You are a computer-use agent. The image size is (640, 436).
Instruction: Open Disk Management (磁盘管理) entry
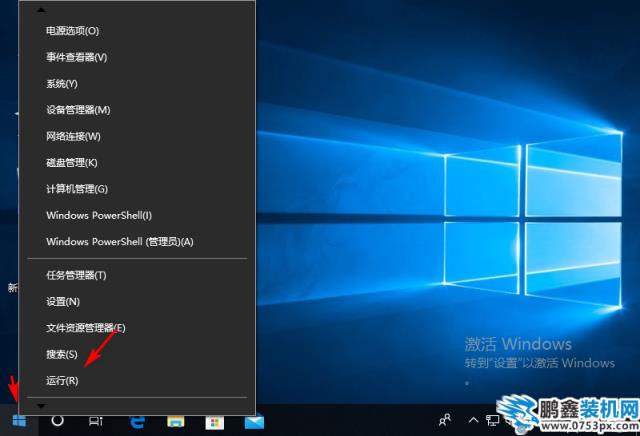coord(137,162)
